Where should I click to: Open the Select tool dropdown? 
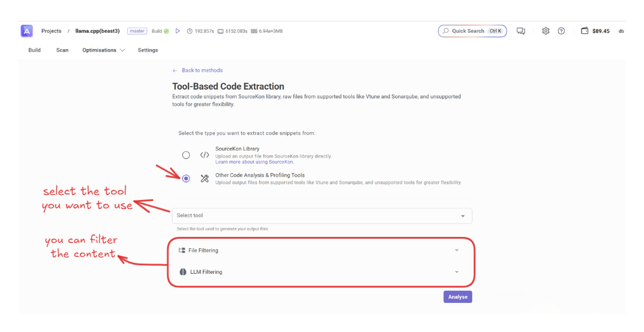coord(322,216)
